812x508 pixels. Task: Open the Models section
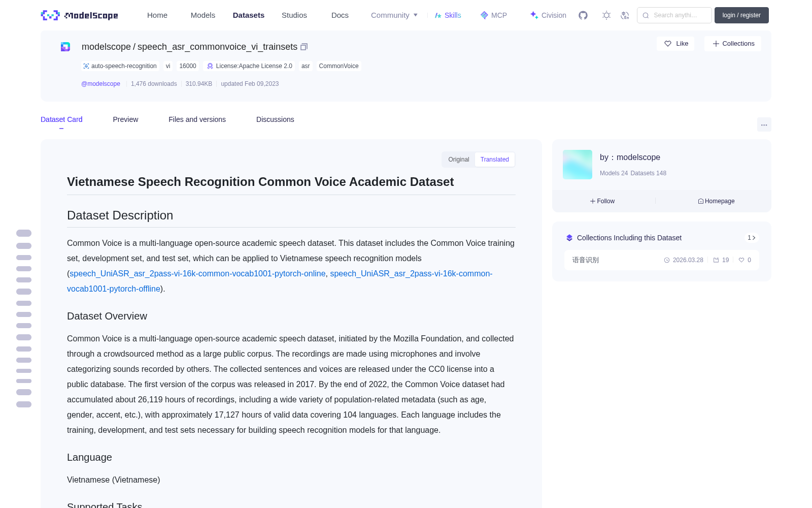click(x=203, y=15)
